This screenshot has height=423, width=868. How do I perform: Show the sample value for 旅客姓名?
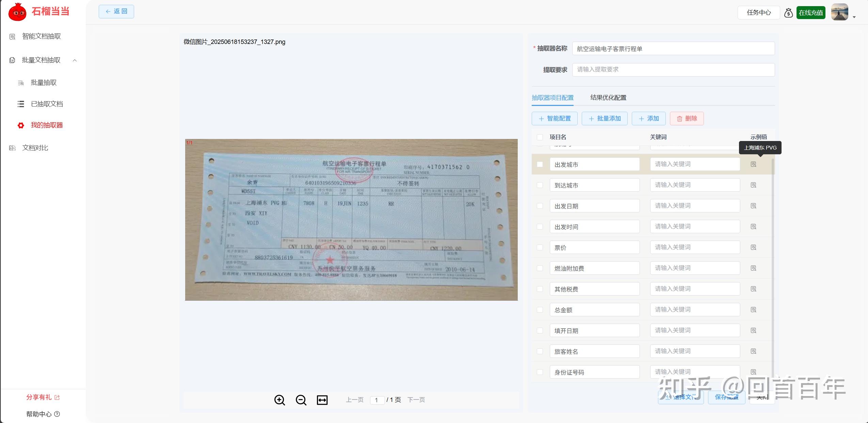[x=753, y=351]
